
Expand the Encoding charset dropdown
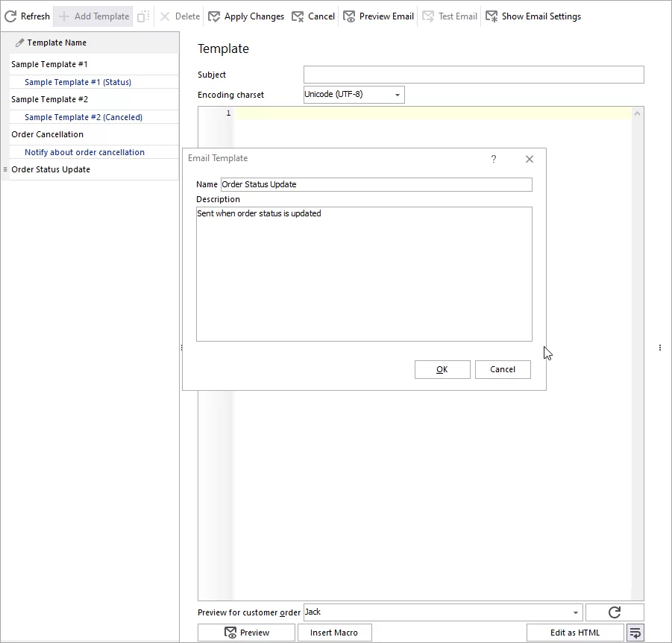[x=398, y=95]
